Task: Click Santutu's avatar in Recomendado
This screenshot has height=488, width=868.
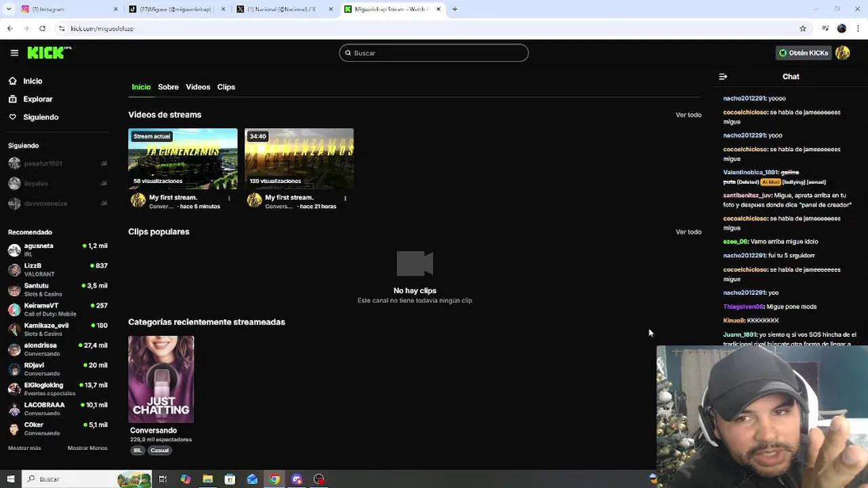Action: pyautogui.click(x=14, y=290)
